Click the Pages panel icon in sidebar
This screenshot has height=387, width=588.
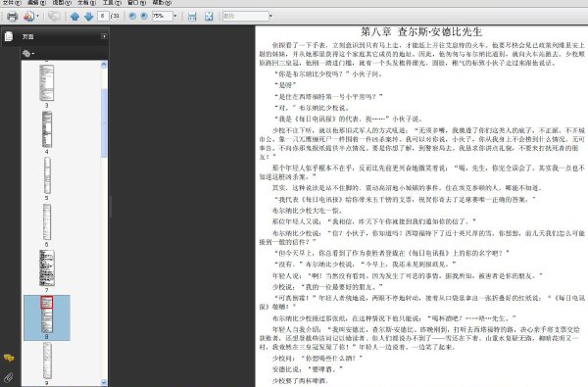[9, 36]
